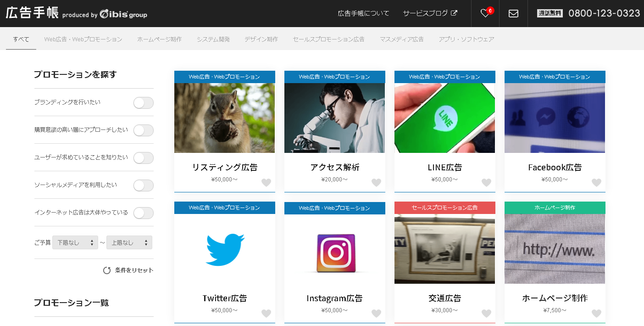The height and width of the screenshot is (326, 644).
Task: Select セールスプロモーション広告 tab
Action: tap(328, 39)
